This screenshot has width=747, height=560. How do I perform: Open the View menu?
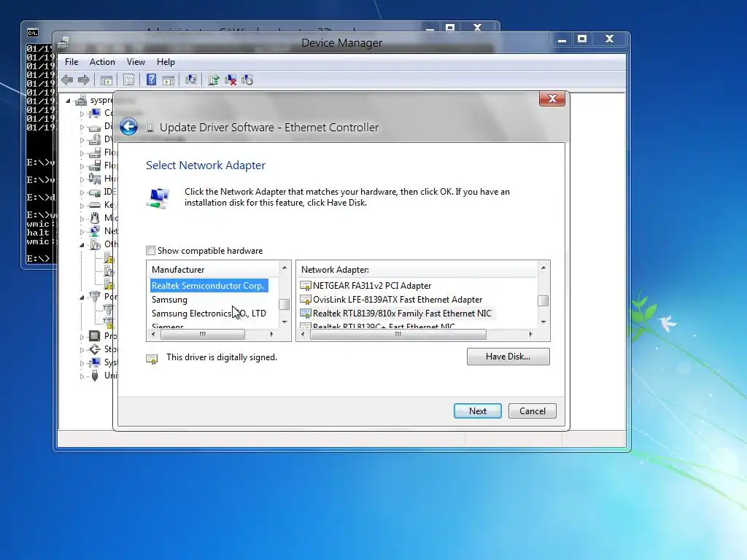point(136,62)
